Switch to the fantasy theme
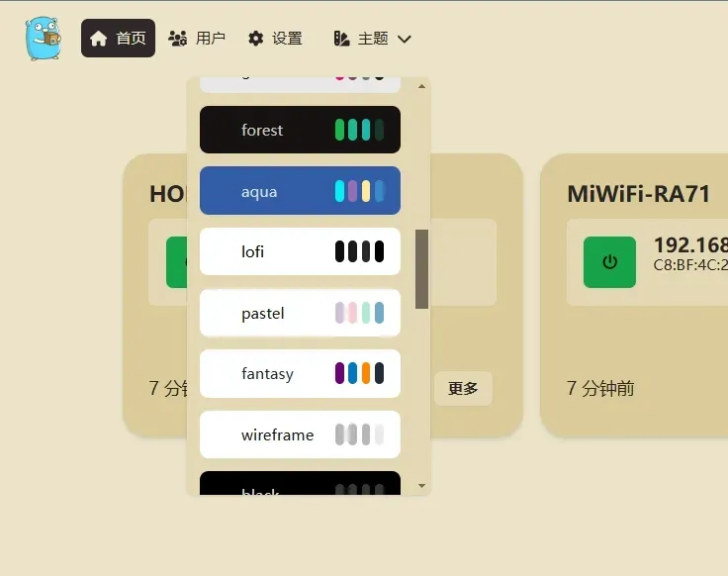This screenshot has width=728, height=576. [x=300, y=373]
